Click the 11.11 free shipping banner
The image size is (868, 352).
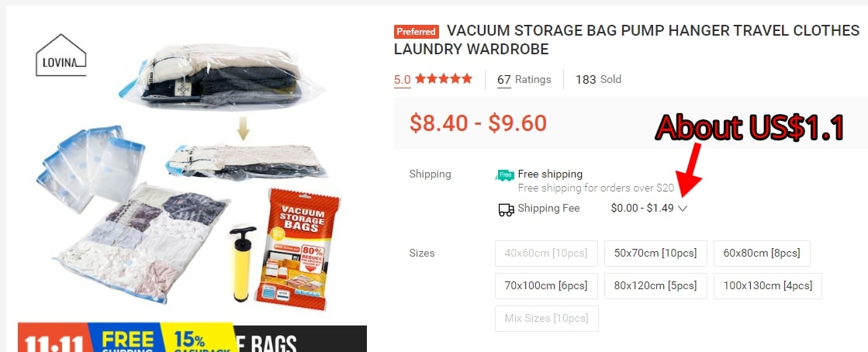pyautogui.click(x=192, y=338)
